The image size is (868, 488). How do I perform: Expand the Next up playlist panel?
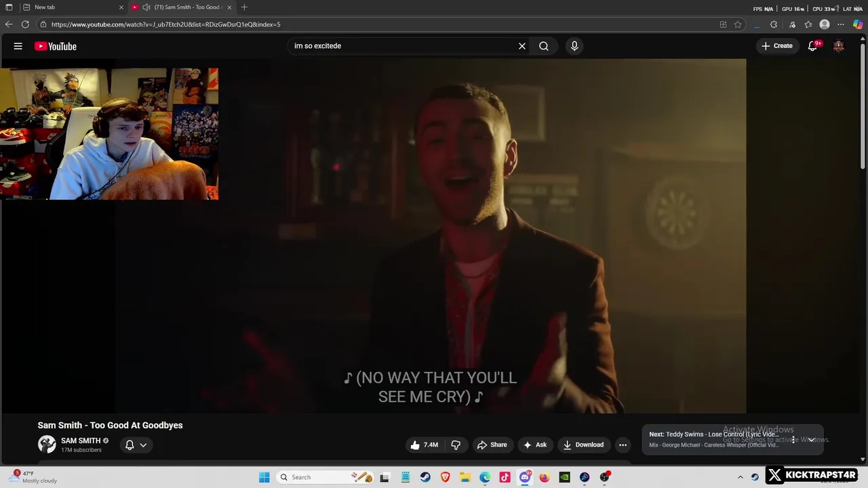coord(811,440)
